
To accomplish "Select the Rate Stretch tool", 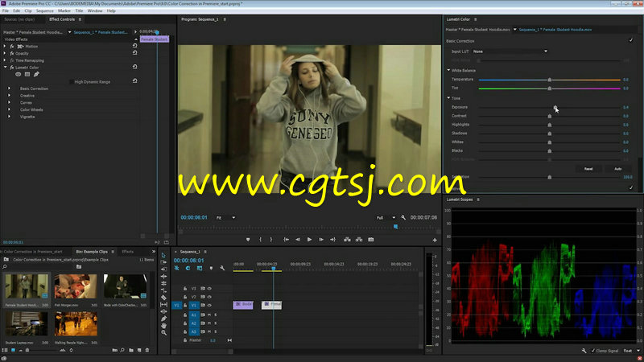I will click(x=163, y=290).
